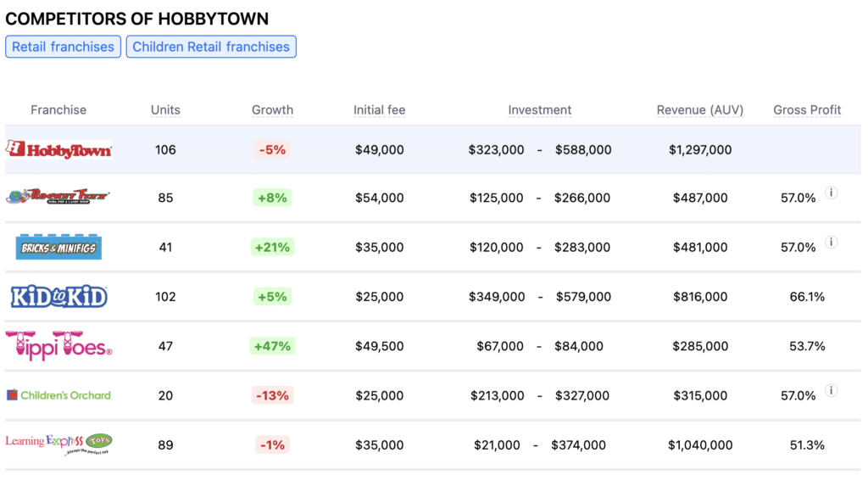The width and height of the screenshot is (868, 486).
Task: Click the Gross Profit column header
Action: (807, 109)
